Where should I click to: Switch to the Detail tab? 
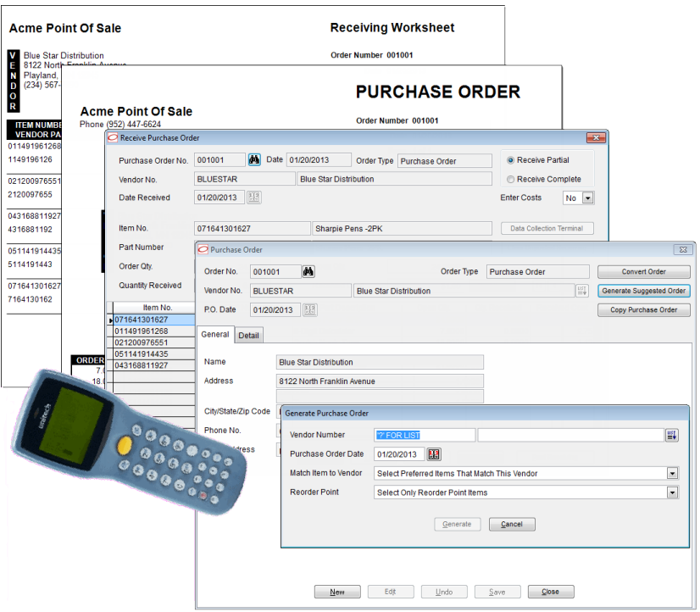248,336
